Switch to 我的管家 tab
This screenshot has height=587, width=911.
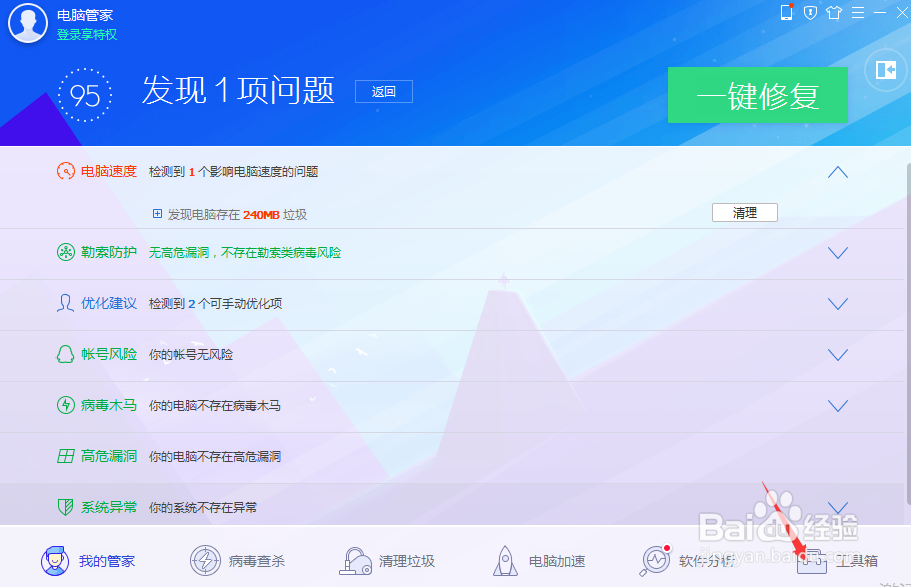(x=54, y=560)
